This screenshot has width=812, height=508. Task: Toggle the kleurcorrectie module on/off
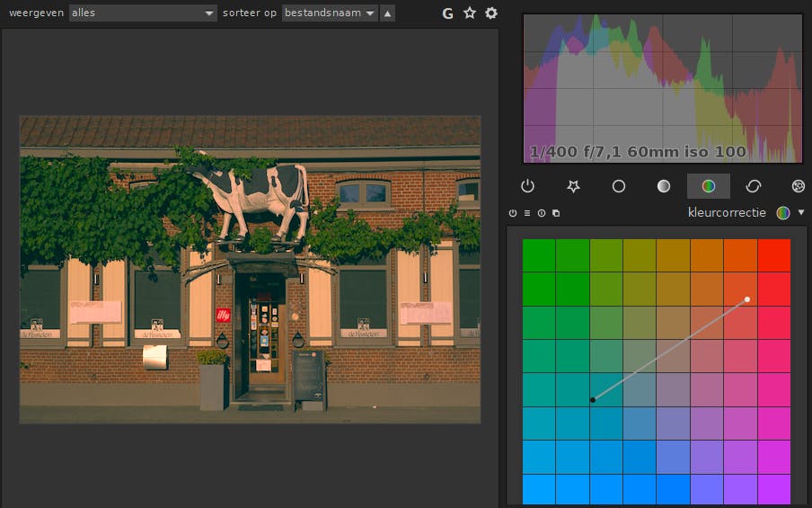coord(513,213)
